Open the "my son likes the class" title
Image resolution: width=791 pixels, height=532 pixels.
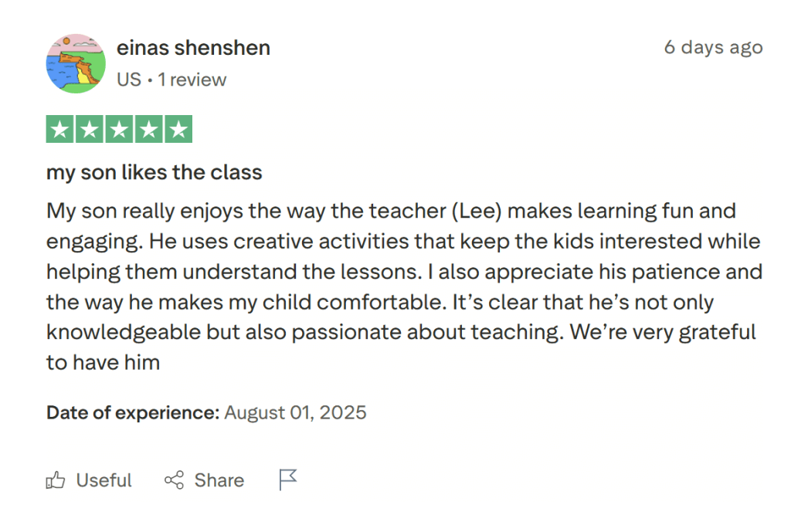[154, 172]
